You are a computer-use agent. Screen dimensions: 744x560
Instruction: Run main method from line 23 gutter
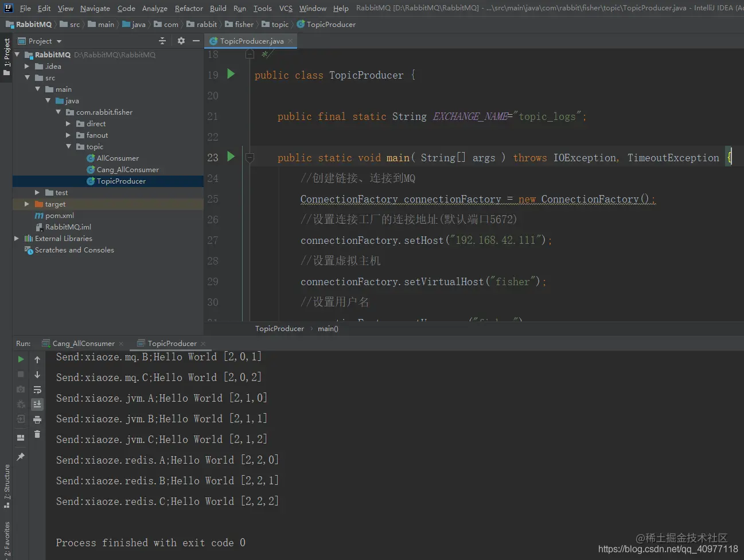point(231,157)
